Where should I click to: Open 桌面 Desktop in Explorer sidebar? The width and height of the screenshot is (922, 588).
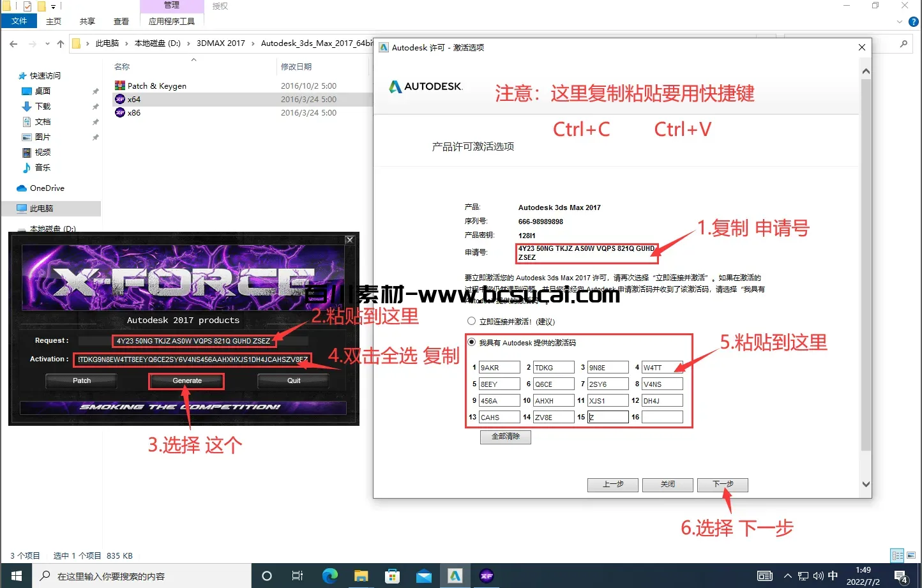pos(42,91)
